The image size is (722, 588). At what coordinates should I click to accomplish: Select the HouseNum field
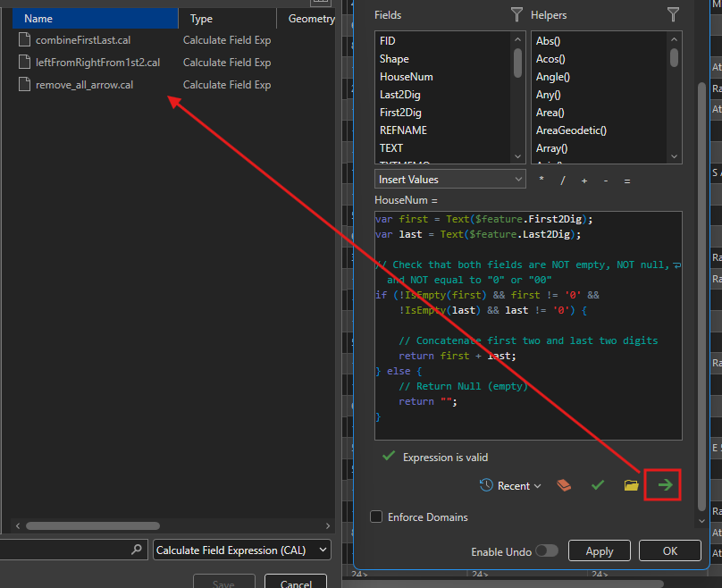click(406, 77)
